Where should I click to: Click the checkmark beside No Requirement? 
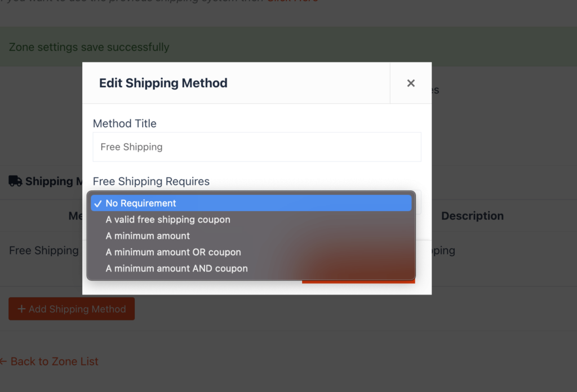[x=98, y=204]
